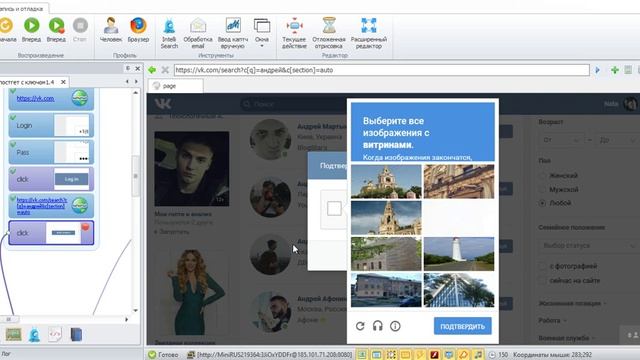Viewport: 640px width, 360px height.
Task: Select the project tab ending 'с ключом 1.4'
Action: pyautogui.click(x=28, y=82)
